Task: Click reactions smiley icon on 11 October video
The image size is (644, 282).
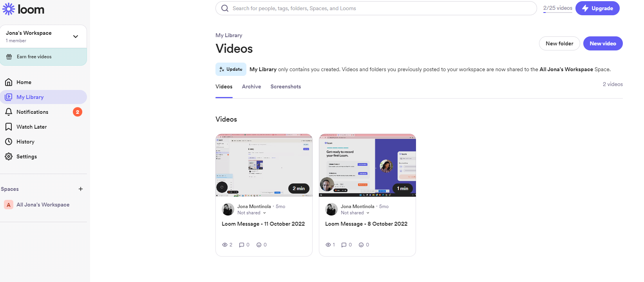Action: 259,245
